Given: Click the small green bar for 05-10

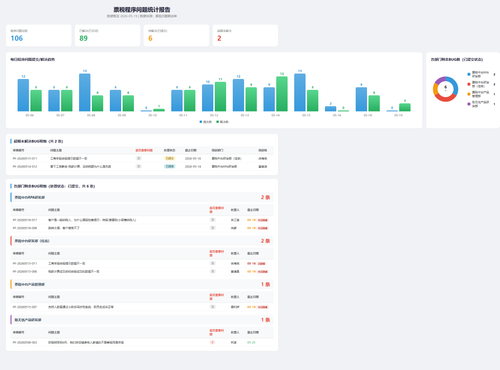Looking at the screenshot, I should [x=159, y=110].
